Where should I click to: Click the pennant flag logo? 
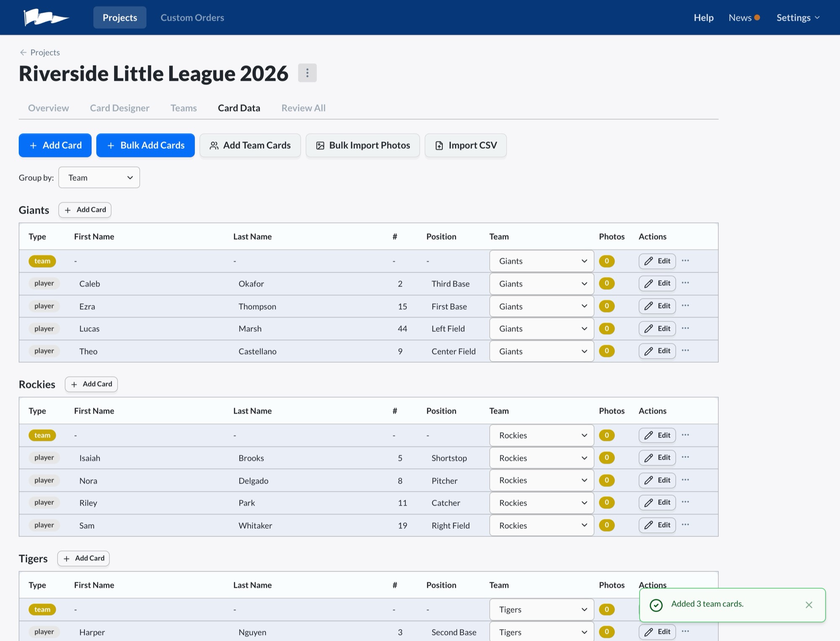(46, 17)
